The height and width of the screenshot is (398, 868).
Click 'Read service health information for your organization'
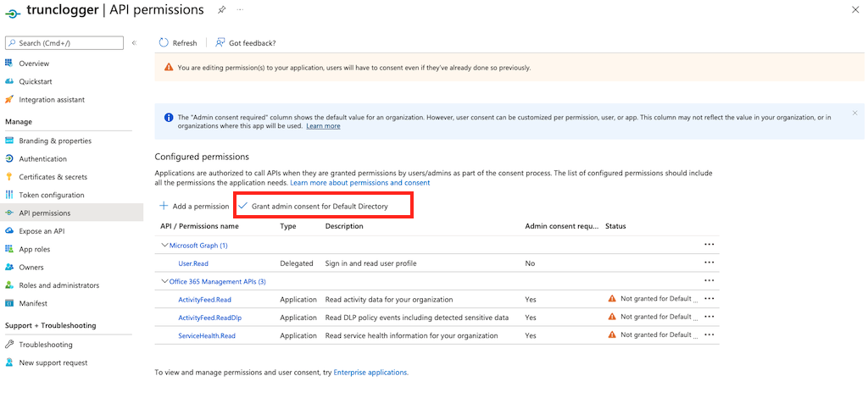pos(411,335)
